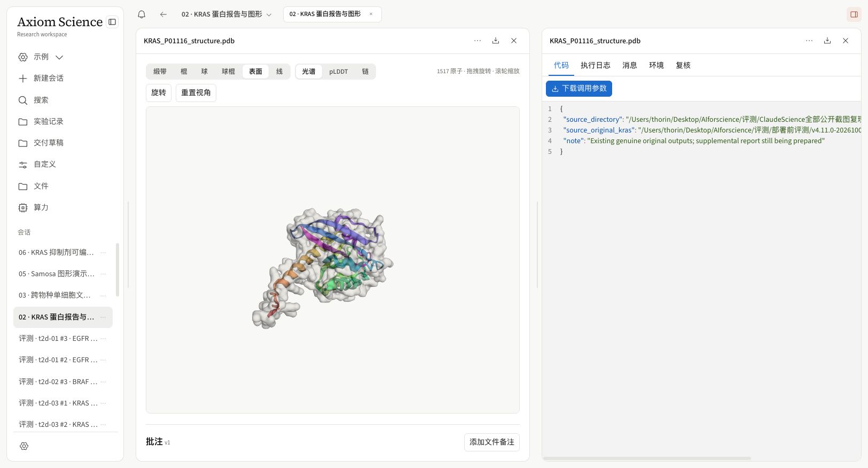Switch representation to 线 lines
This screenshot has height=468, width=868.
(x=279, y=72)
